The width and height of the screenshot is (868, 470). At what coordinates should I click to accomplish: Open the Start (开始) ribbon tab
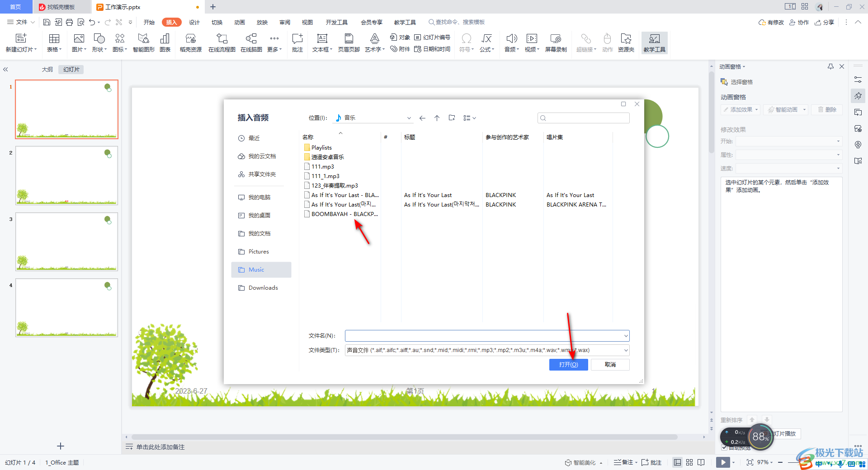tap(149, 22)
